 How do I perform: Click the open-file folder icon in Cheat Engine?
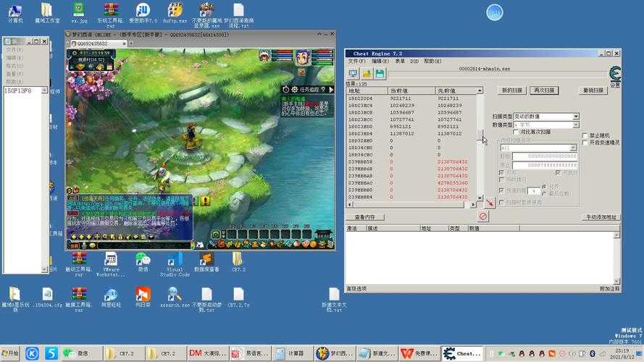click(367, 73)
